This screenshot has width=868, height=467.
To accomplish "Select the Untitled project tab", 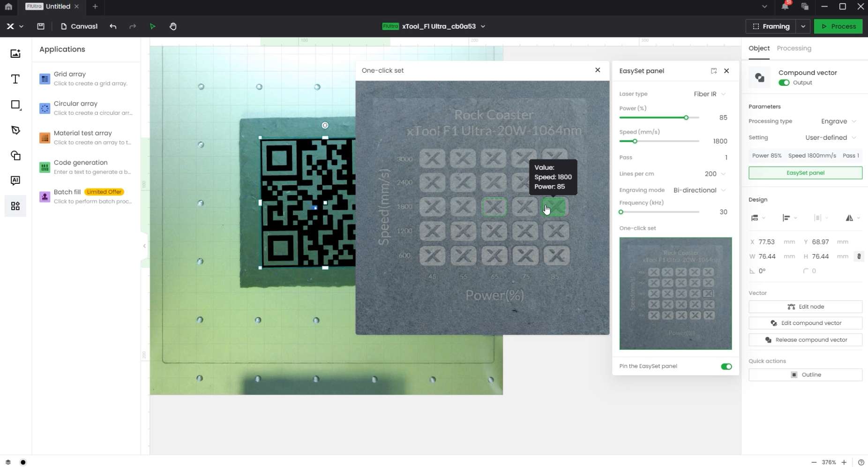I will [x=52, y=7].
